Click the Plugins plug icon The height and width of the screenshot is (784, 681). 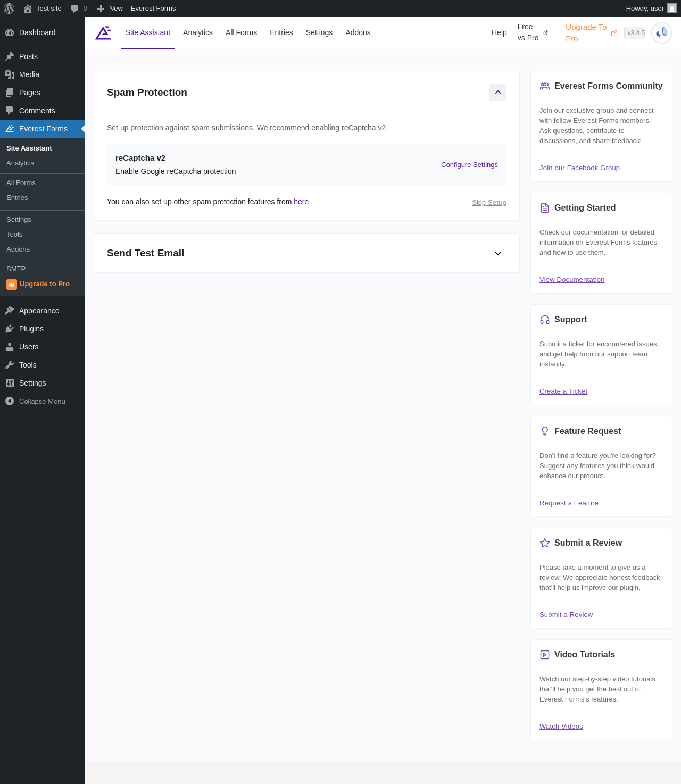10,329
